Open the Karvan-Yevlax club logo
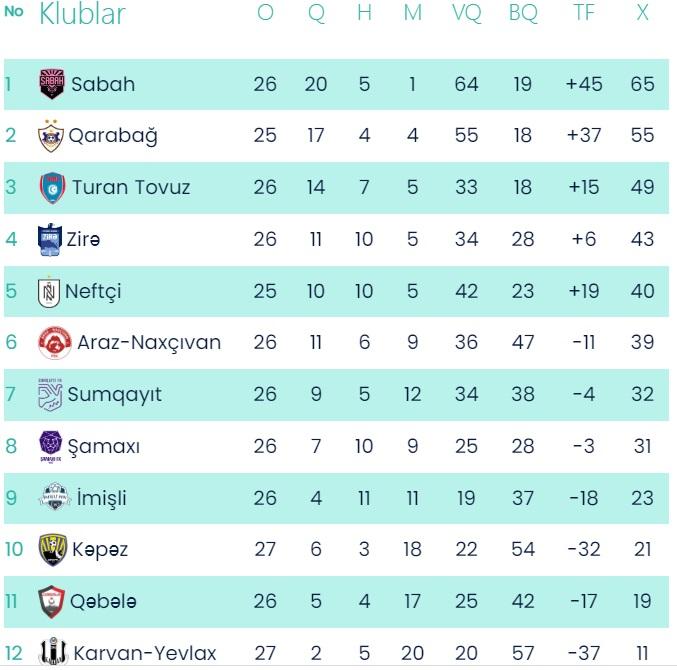 [52, 653]
